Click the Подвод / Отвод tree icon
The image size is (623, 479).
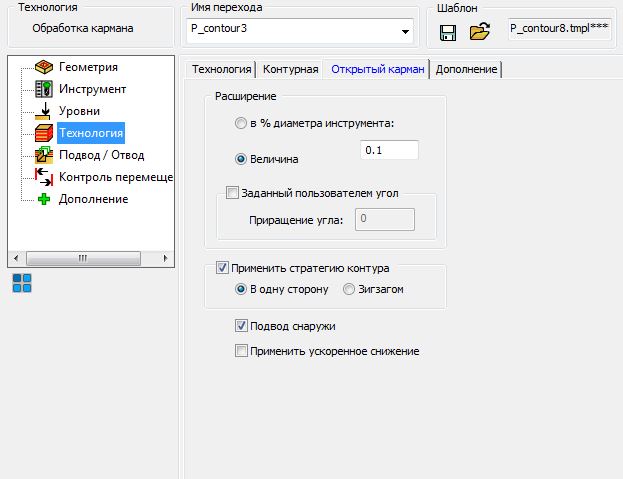click(44, 155)
